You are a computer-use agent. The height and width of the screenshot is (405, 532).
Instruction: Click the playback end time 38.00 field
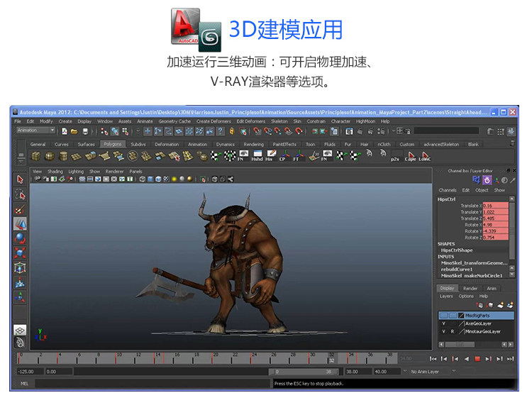(358, 372)
